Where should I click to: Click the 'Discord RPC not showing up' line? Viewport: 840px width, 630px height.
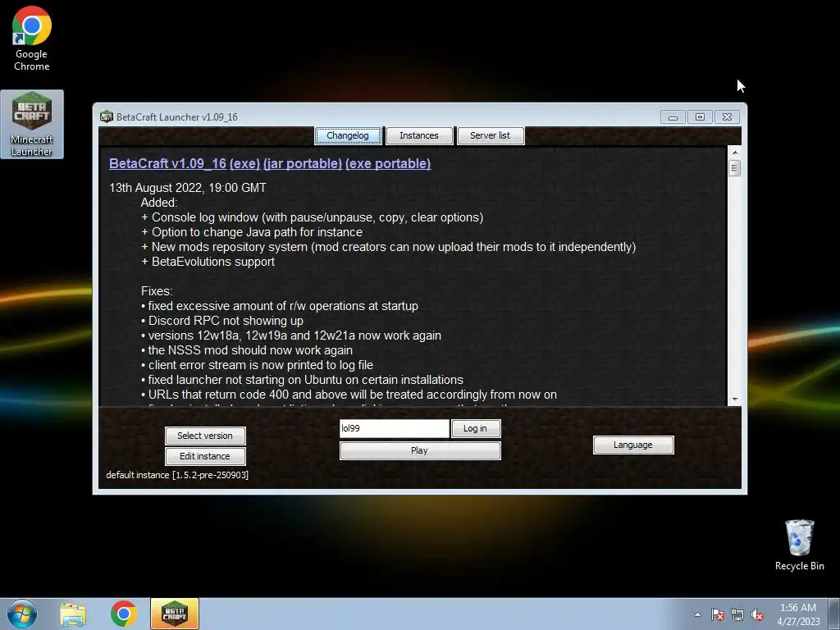(x=222, y=321)
